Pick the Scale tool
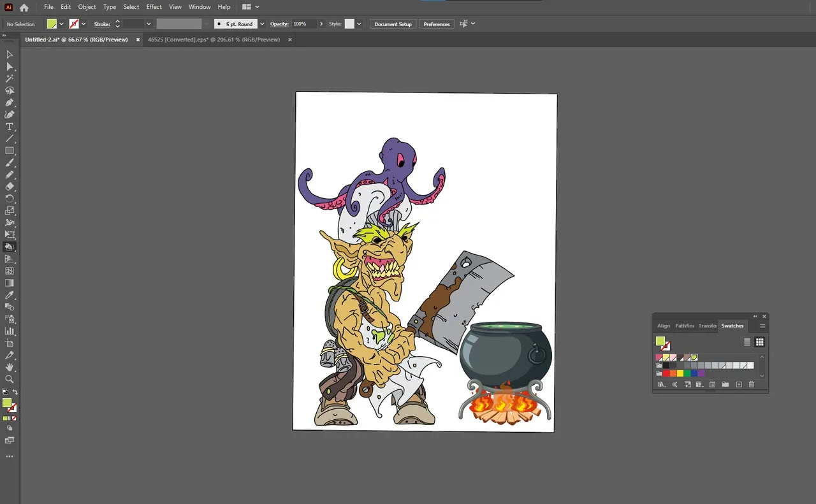The height and width of the screenshot is (504, 816). click(x=10, y=211)
